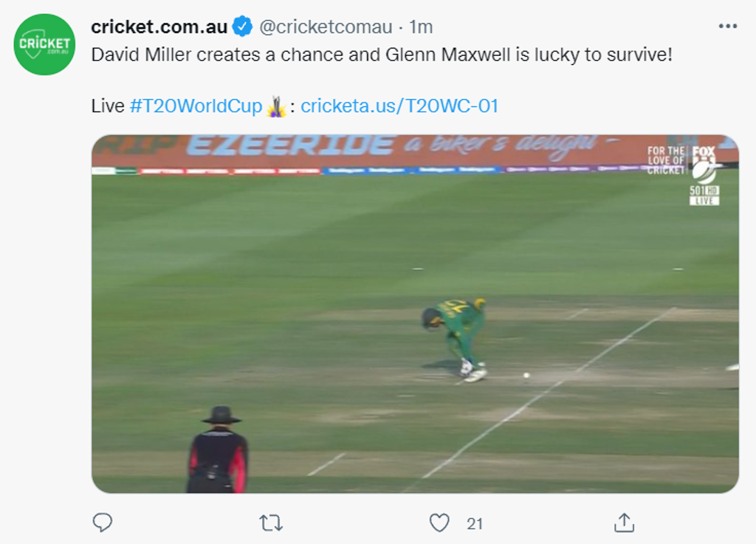
Task: Click the green Cricket.com.au profile avatar
Action: click(44, 44)
